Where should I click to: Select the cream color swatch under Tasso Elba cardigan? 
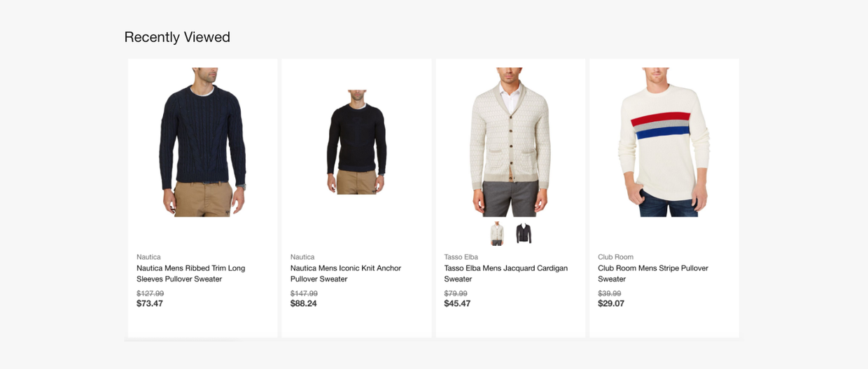point(497,233)
